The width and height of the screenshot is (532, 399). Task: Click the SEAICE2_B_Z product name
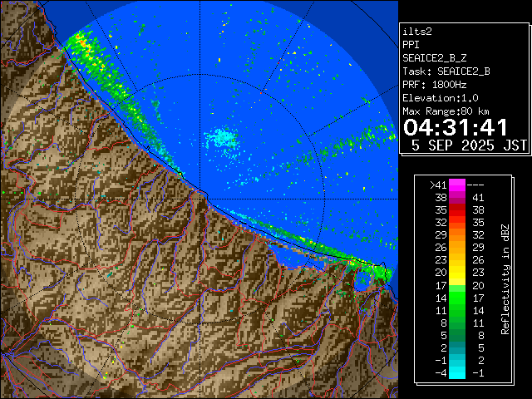pyautogui.click(x=436, y=57)
